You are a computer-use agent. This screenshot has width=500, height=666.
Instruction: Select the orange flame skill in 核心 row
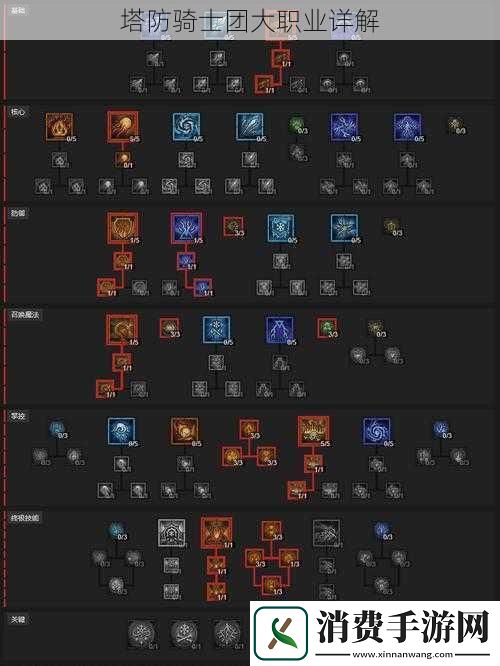59,127
